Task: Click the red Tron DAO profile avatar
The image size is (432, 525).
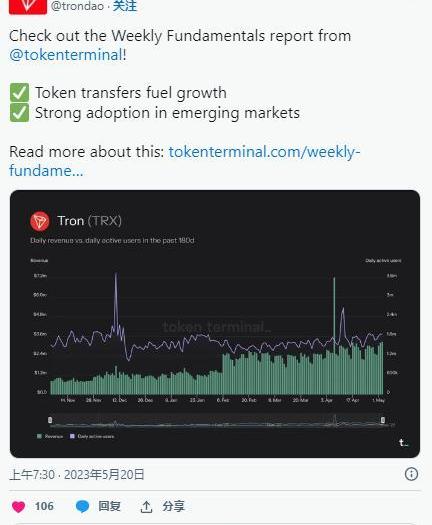Action: (x=28, y=7)
